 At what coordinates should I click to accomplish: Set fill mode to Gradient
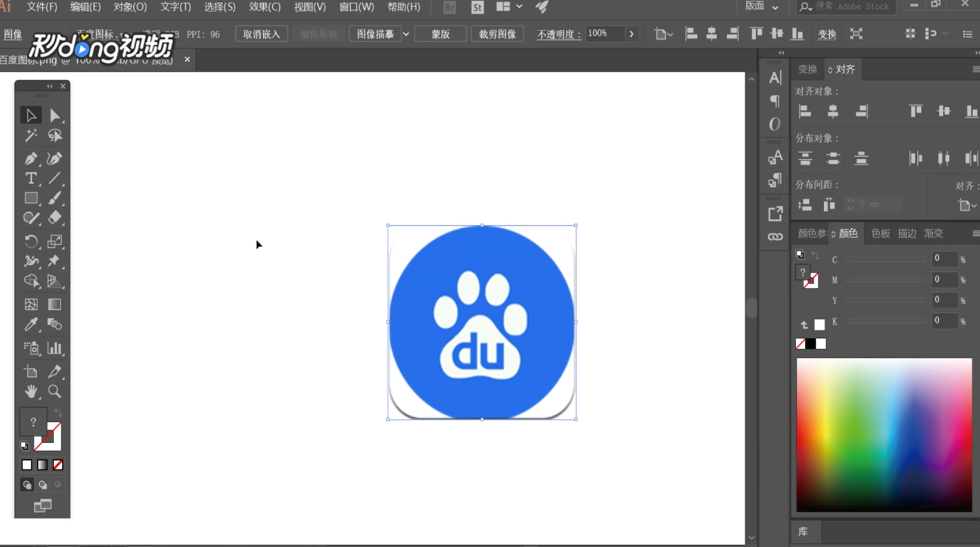pyautogui.click(x=42, y=465)
